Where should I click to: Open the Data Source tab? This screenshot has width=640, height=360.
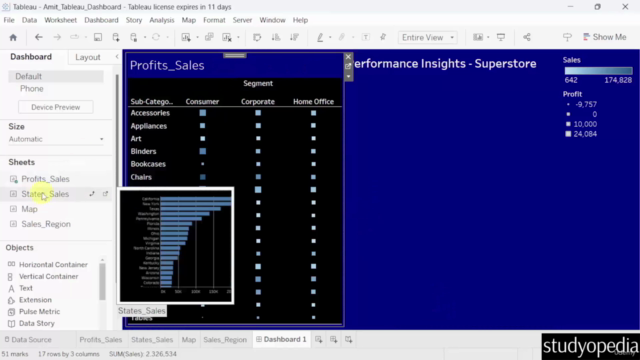click(28, 340)
